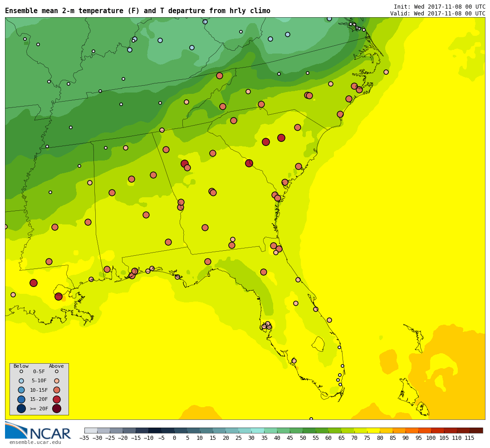Select the "10-15F" legend label
The height and width of the screenshot is (448, 490).
[x=39, y=390]
